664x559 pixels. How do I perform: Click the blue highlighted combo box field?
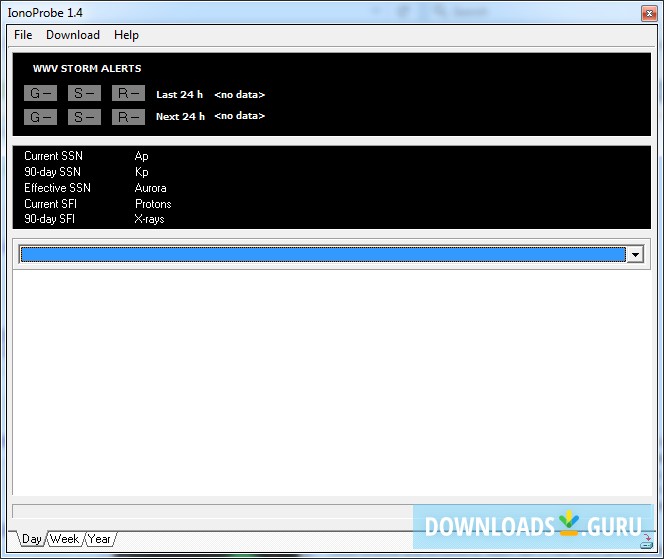point(323,255)
